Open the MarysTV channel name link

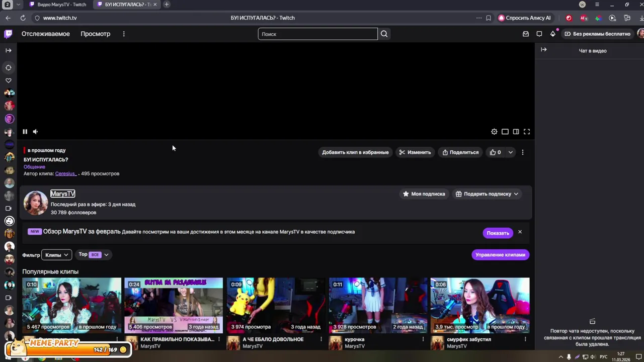(x=63, y=194)
